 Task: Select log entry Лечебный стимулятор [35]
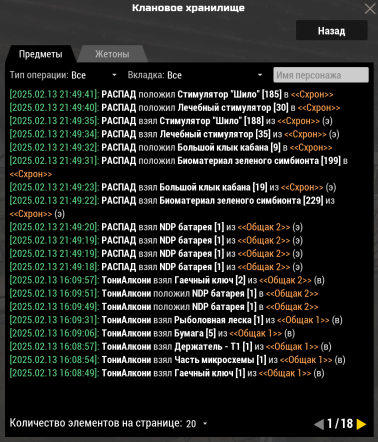click(174, 134)
